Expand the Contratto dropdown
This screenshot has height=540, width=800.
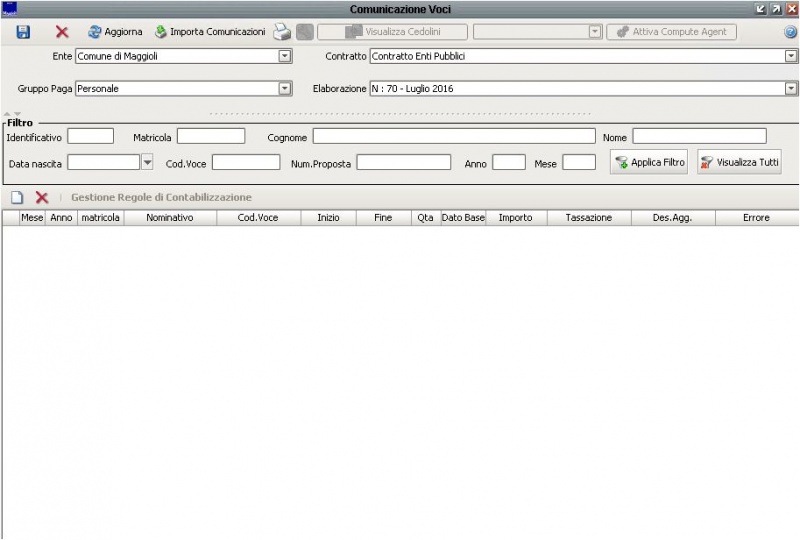(x=790, y=56)
